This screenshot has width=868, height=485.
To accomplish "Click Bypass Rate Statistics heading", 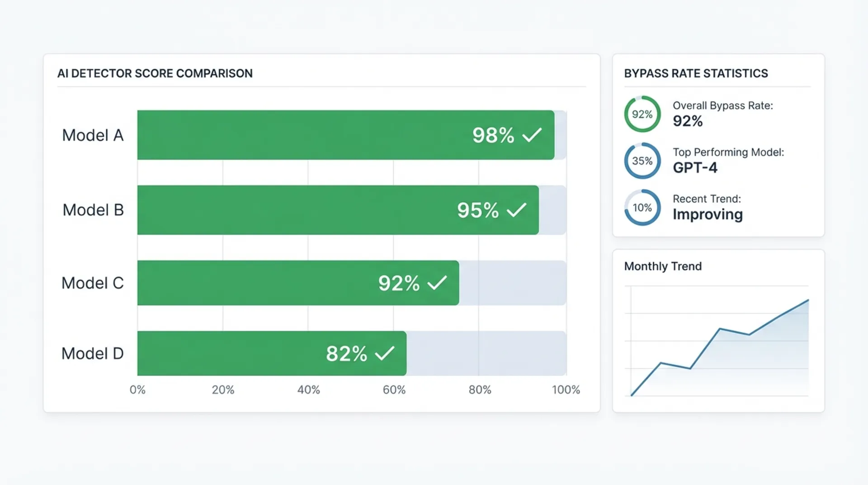I will [x=696, y=73].
